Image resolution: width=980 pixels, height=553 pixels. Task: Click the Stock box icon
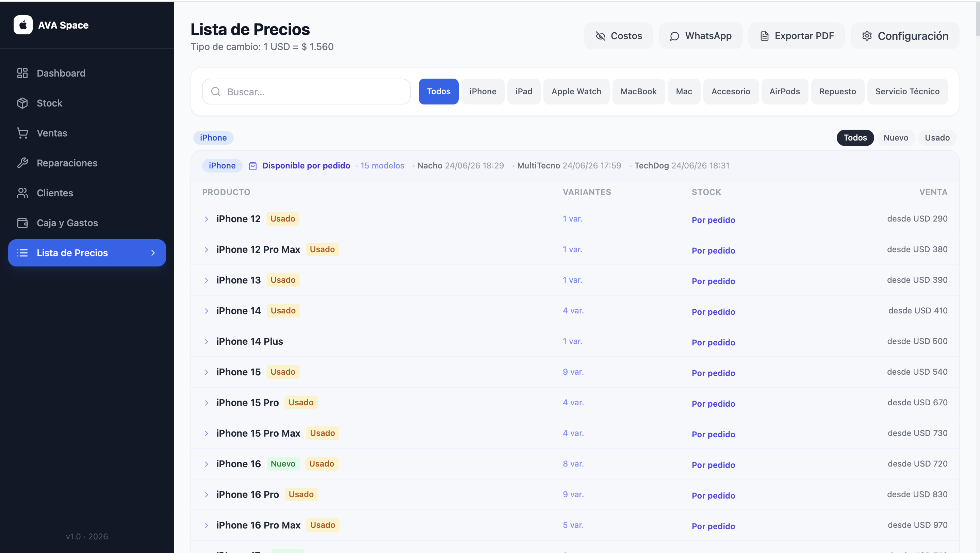click(22, 103)
